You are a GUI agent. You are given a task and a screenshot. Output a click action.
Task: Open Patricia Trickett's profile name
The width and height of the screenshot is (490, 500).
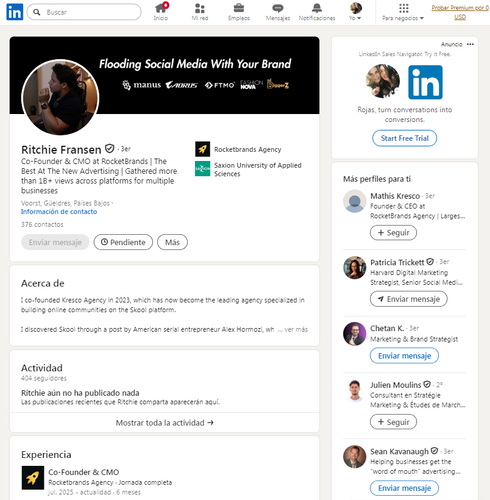click(x=397, y=262)
